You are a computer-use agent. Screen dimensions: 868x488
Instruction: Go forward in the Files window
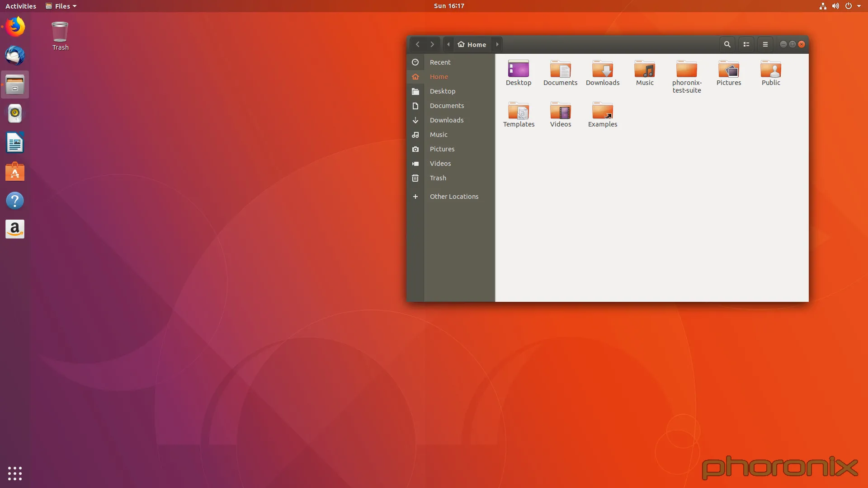click(432, 44)
